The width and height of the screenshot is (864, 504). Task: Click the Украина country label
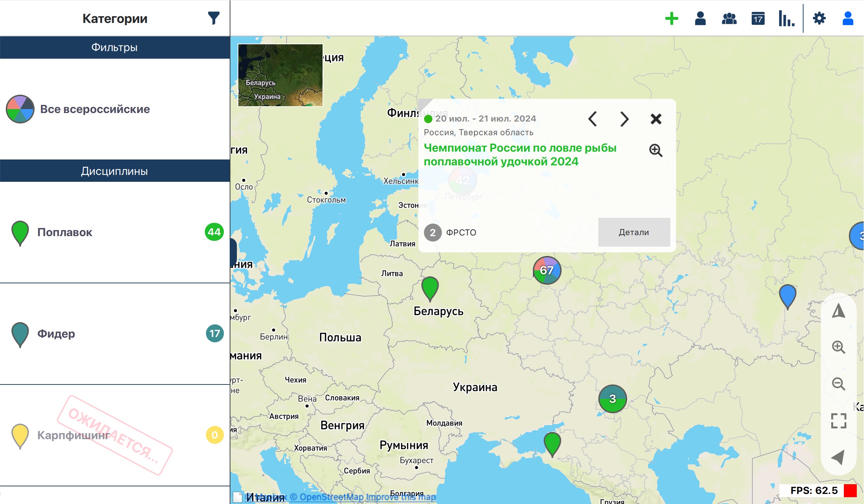tap(475, 387)
